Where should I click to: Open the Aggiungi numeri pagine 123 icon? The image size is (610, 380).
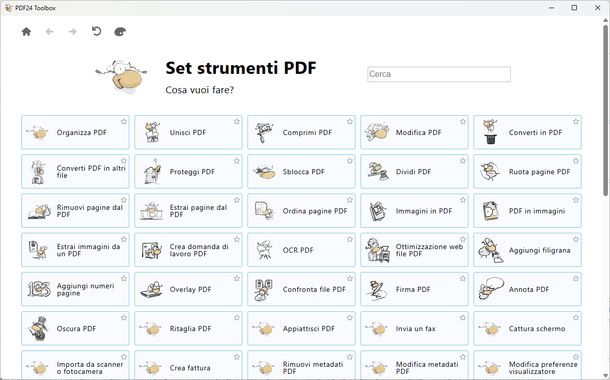[39, 289]
